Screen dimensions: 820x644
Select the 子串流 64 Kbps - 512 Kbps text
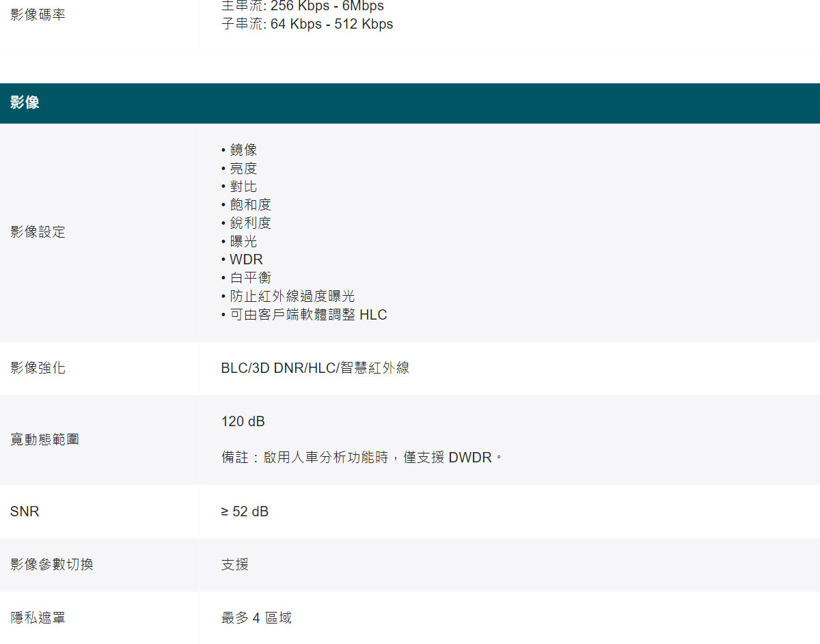pyautogui.click(x=307, y=25)
